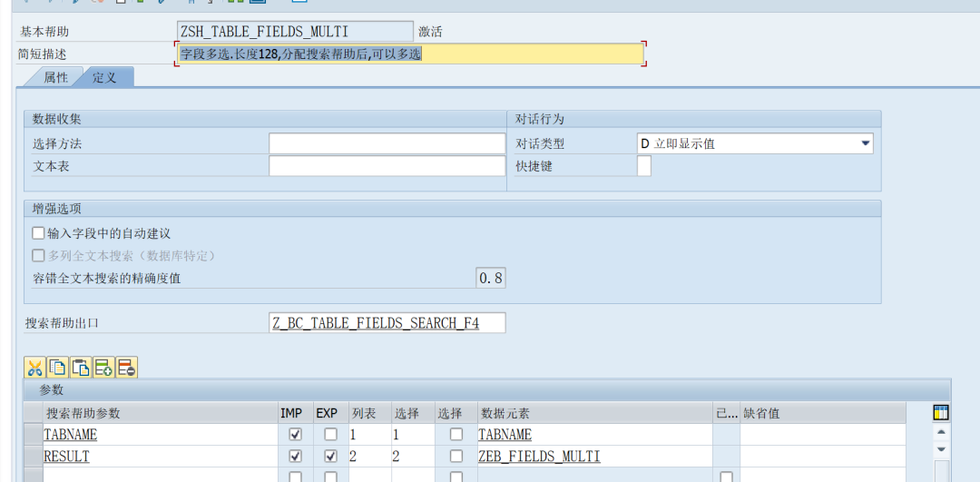Click the 搜索帮助参数 column header
Image resolution: width=980 pixels, height=482 pixels.
161,413
